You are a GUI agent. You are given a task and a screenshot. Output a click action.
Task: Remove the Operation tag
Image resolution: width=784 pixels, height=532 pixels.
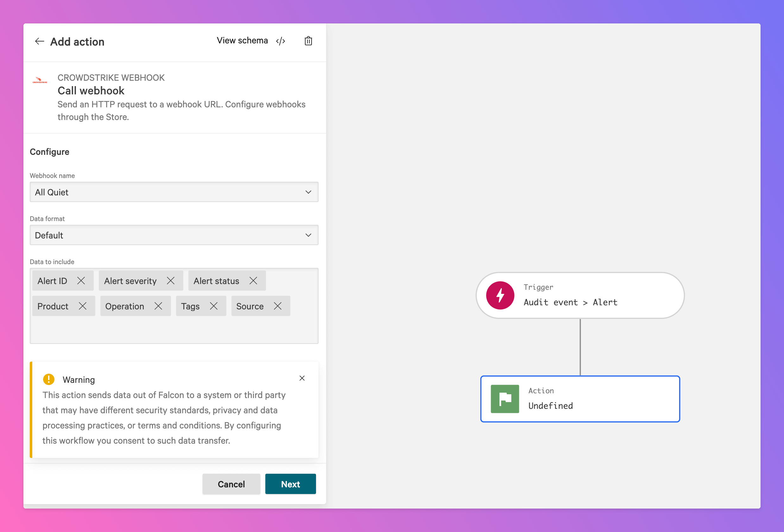[158, 306]
